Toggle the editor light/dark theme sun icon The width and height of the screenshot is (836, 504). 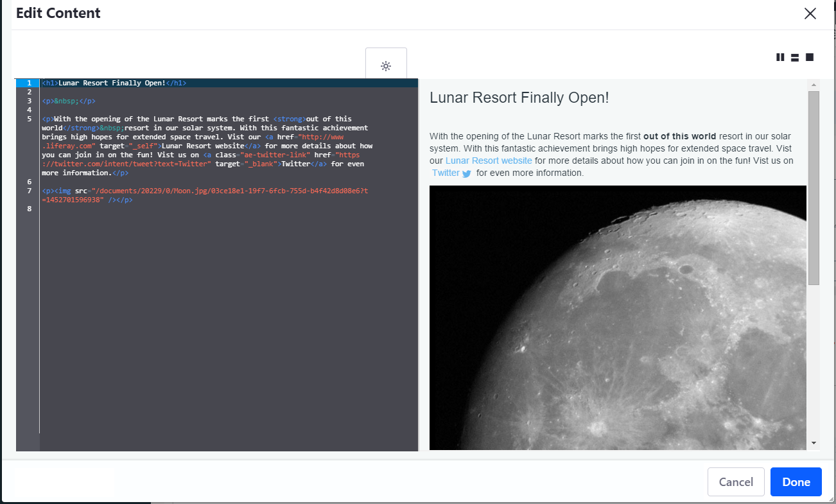pos(386,65)
